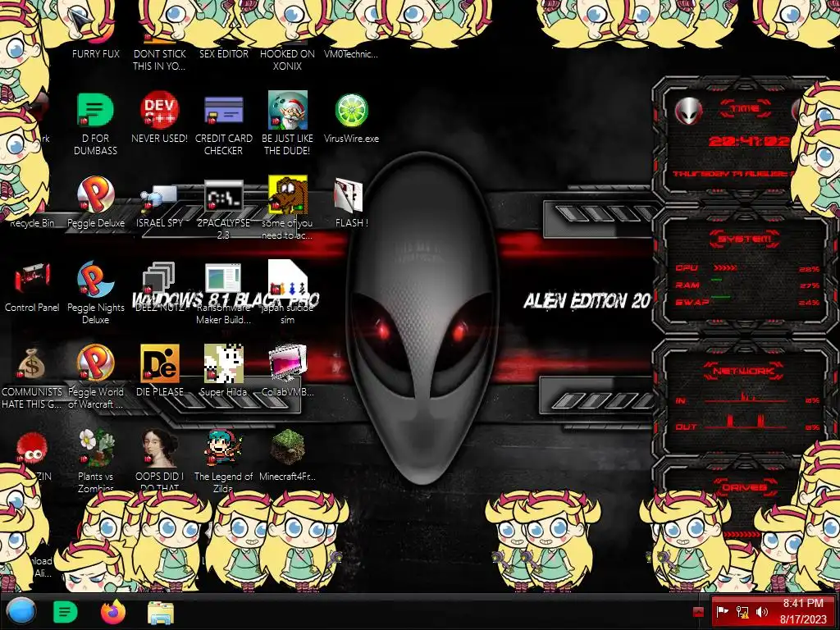Viewport: 840px width, 630px height.
Task: Open the FLASH ! desktop icon
Action: 349,195
